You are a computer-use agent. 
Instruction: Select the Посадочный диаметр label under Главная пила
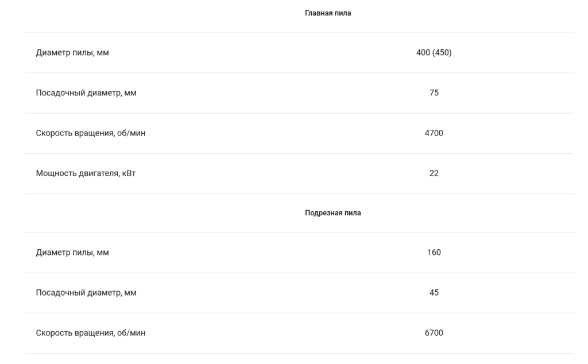pyautogui.click(x=86, y=93)
